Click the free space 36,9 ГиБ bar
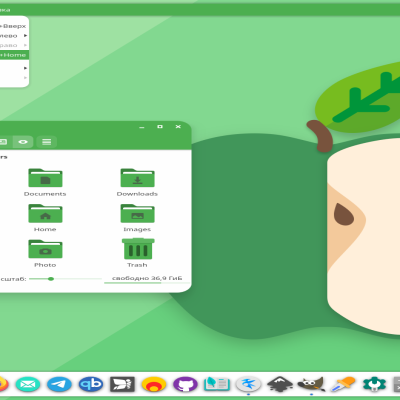 pyautogui.click(x=147, y=279)
